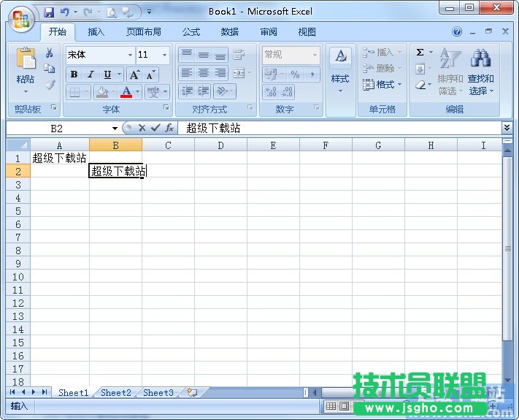Open the 公式 ribbon tab
Image resolution: width=519 pixels, height=420 pixels.
point(191,32)
